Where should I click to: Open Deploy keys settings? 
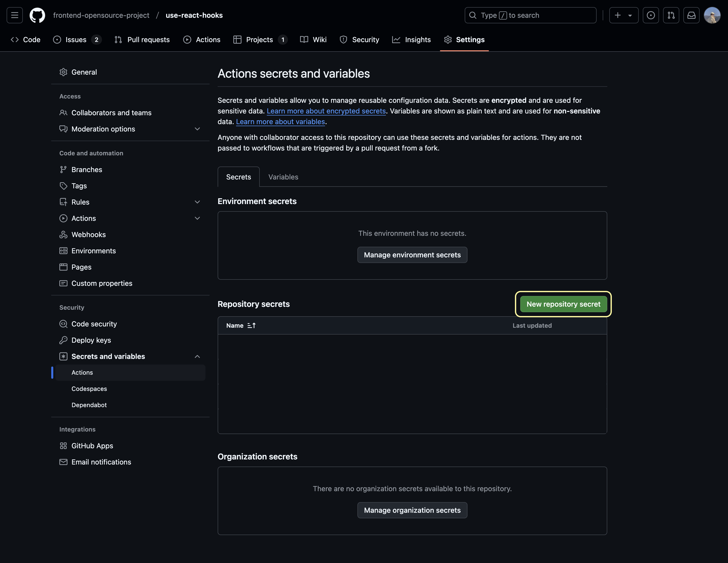pos(130,340)
